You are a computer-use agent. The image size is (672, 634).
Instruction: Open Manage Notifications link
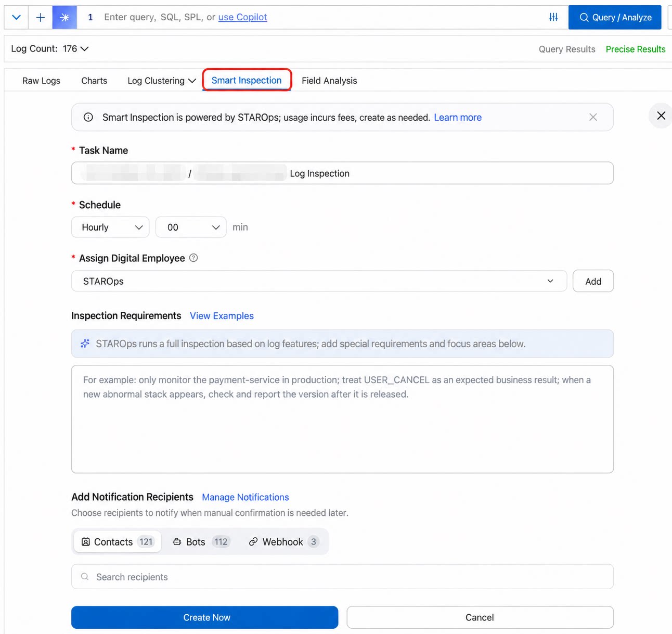[x=245, y=497]
